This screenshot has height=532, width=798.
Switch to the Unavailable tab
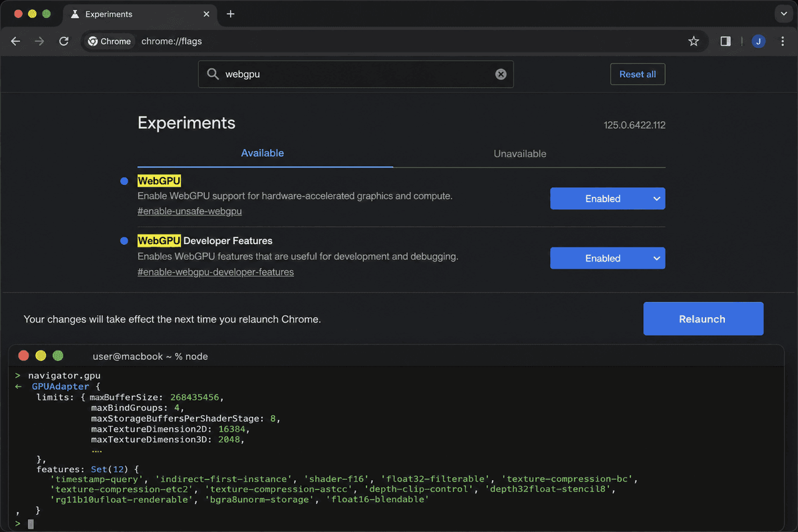coord(520,154)
